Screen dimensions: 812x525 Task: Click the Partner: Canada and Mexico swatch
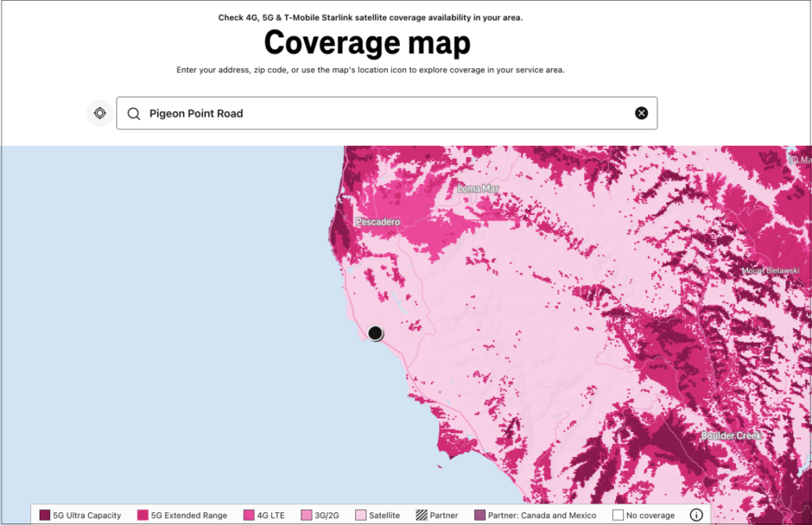pyautogui.click(x=480, y=515)
